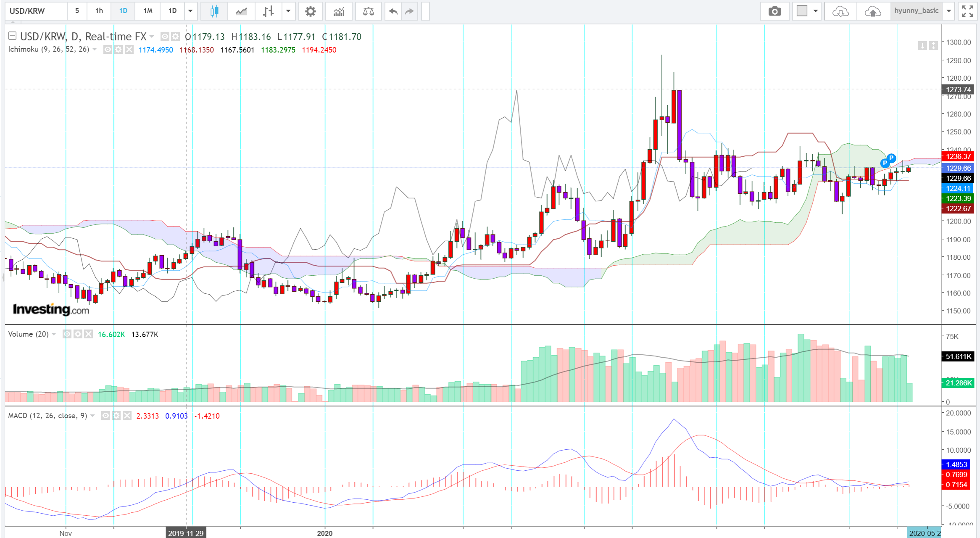
Task: Open the indicators icon in toolbar
Action: click(339, 11)
